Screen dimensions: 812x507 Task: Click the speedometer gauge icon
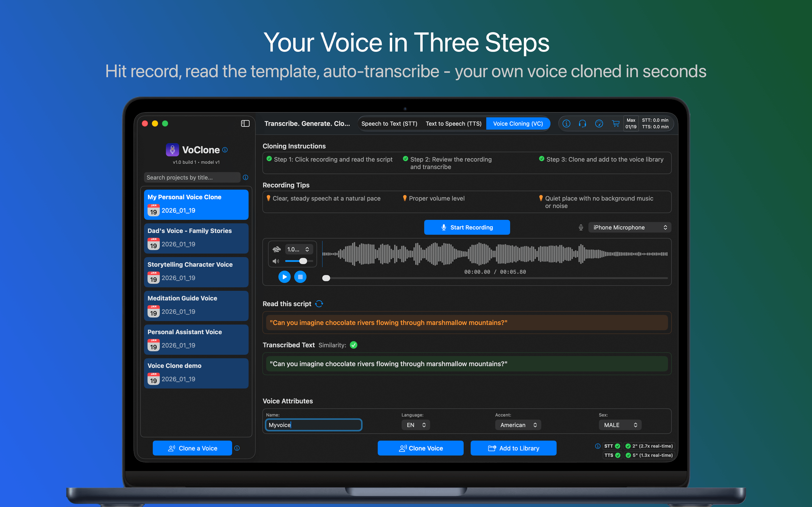(599, 123)
